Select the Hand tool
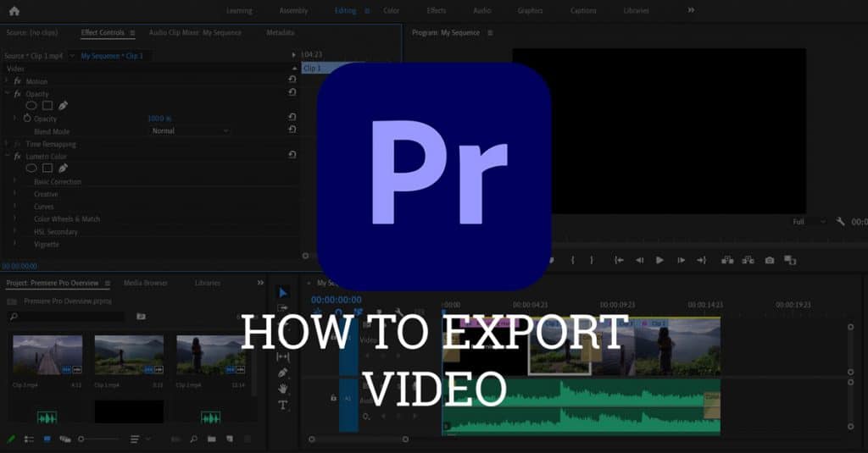This screenshot has height=453, width=868. (x=283, y=389)
